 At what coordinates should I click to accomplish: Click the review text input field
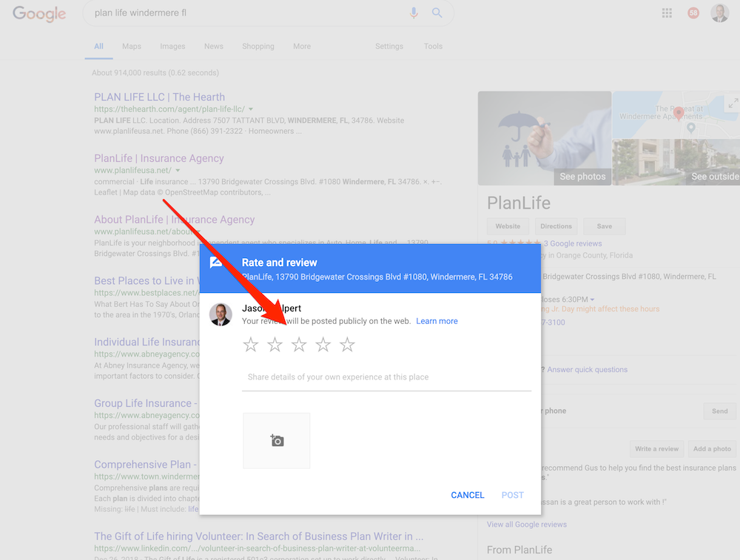[386, 377]
